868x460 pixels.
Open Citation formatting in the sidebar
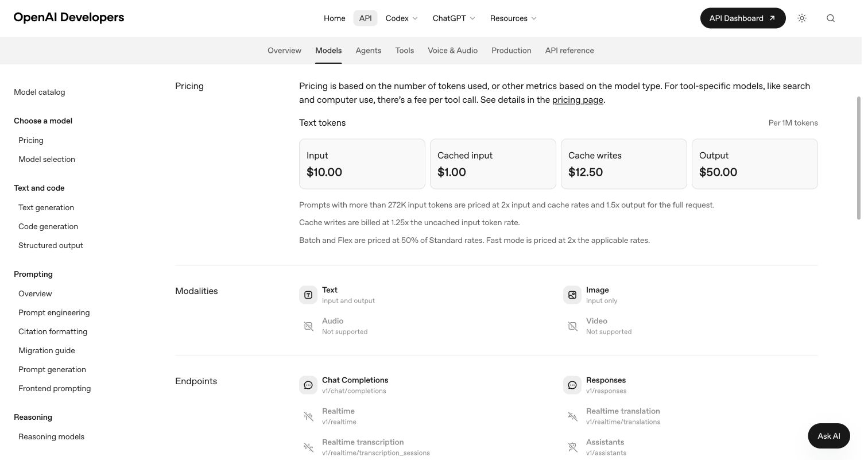pyautogui.click(x=53, y=331)
